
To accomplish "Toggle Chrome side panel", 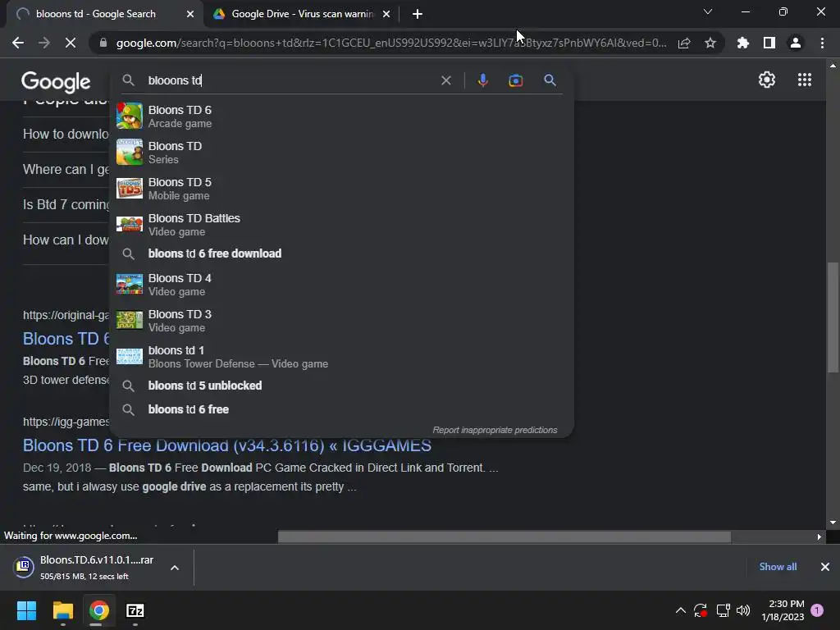I will point(769,43).
